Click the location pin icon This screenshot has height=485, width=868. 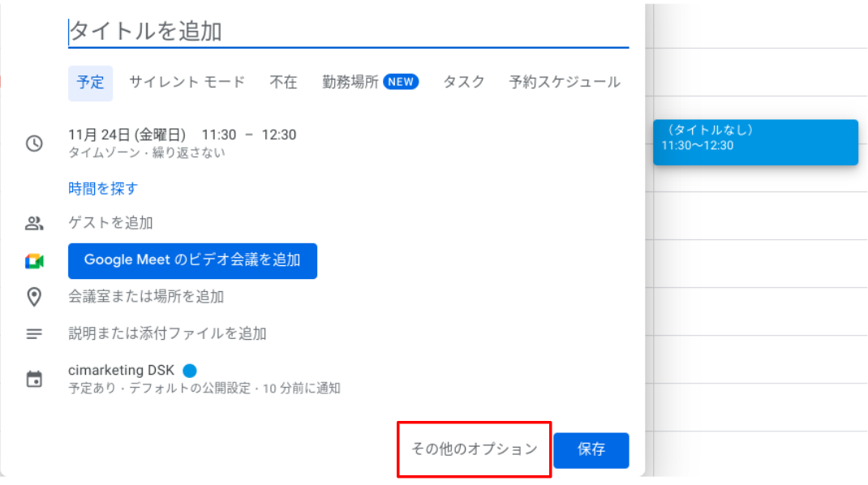34,297
